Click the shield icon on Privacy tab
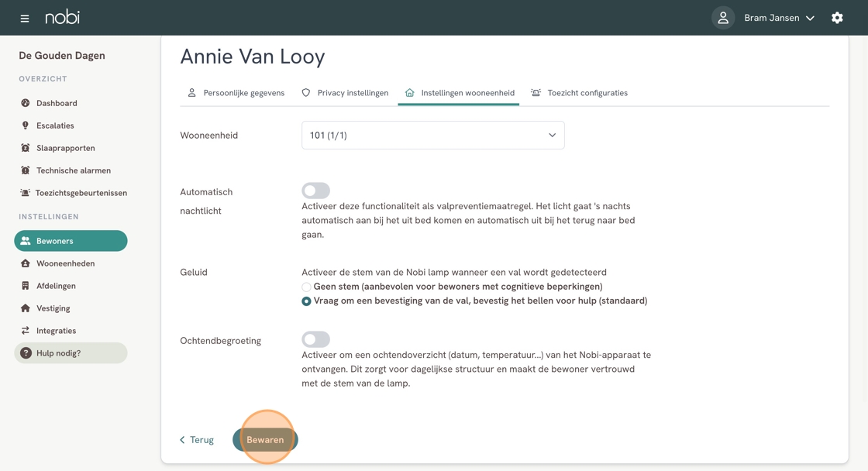Viewport: 868px width, 471px height. click(x=305, y=92)
